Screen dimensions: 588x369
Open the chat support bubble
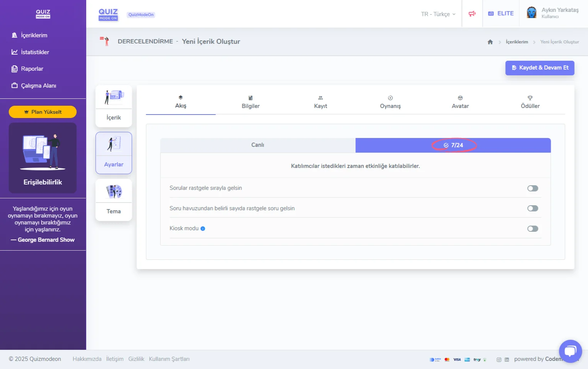tap(570, 351)
